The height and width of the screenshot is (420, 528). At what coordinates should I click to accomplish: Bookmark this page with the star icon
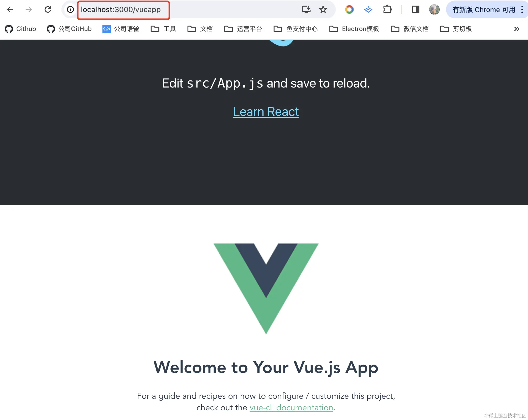[323, 10]
